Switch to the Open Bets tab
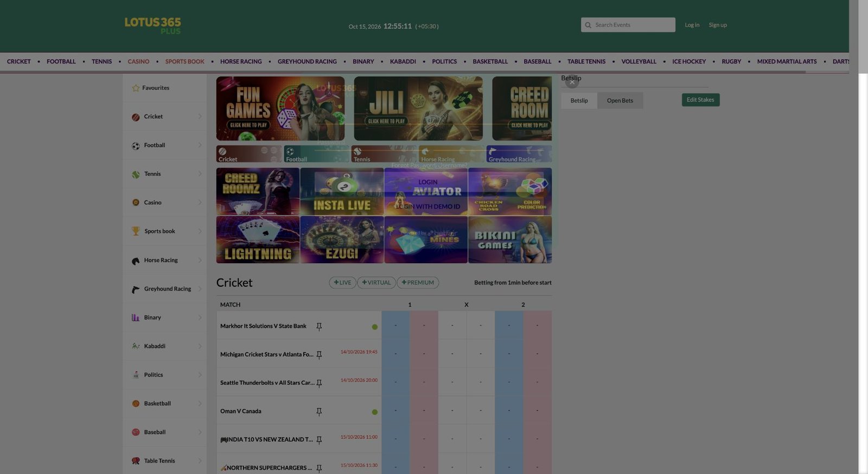The height and width of the screenshot is (474, 868). (x=620, y=101)
